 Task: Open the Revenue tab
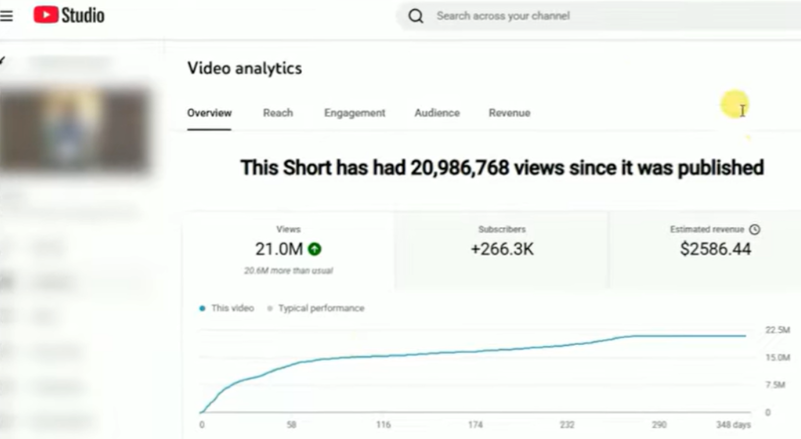point(509,113)
